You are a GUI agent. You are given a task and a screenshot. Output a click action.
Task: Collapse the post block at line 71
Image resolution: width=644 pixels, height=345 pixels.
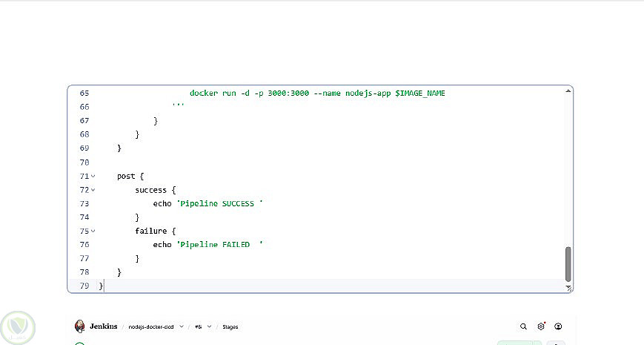[x=93, y=176]
